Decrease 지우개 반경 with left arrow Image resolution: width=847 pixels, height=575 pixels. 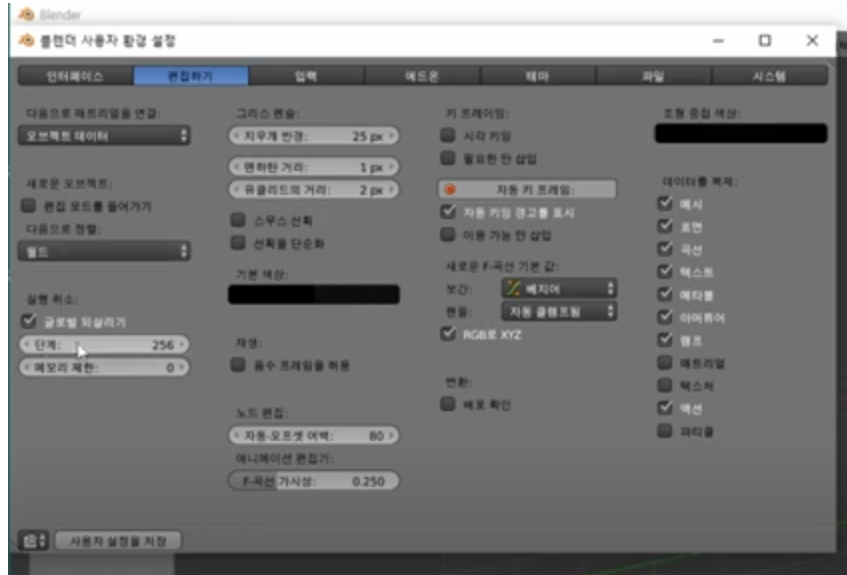coord(236,136)
